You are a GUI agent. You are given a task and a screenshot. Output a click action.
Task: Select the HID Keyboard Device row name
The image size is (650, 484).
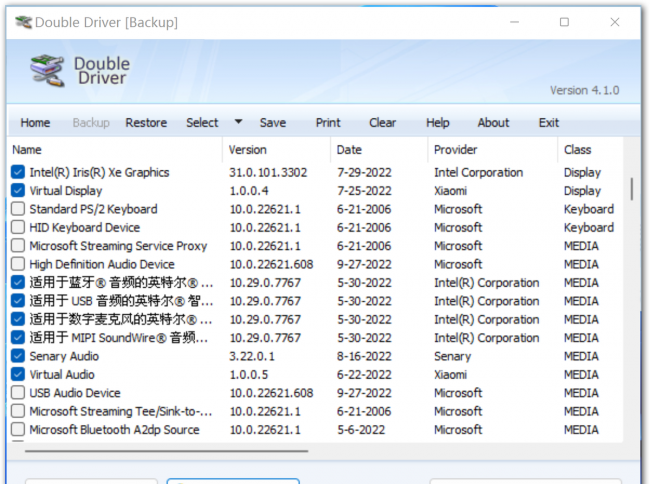coord(85,227)
